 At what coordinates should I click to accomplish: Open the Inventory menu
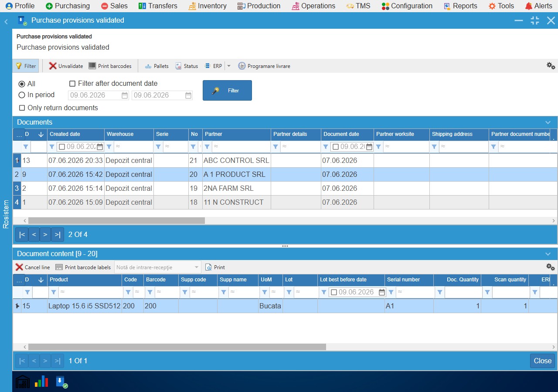tap(208, 6)
